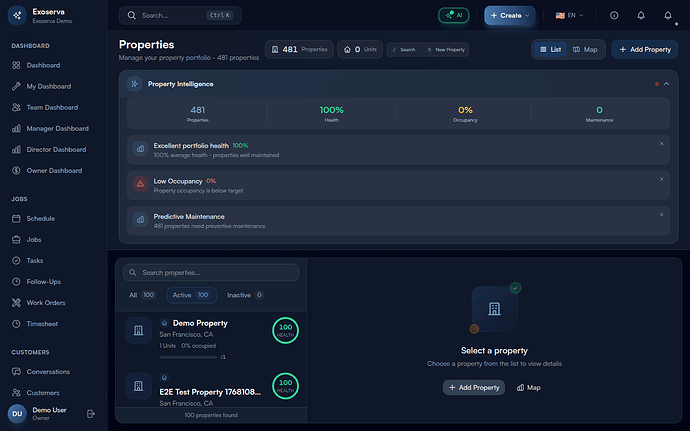Open the EN language dropdown

[x=569, y=16]
